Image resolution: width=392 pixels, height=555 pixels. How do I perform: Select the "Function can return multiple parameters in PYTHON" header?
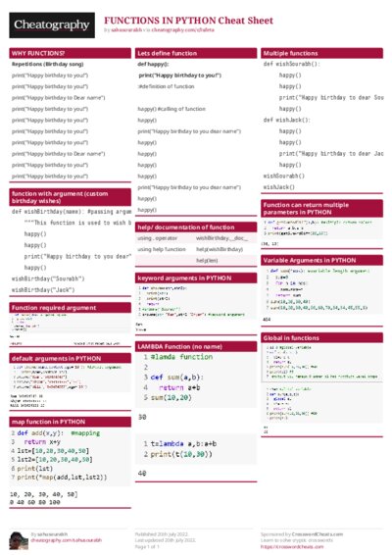tap(322, 209)
